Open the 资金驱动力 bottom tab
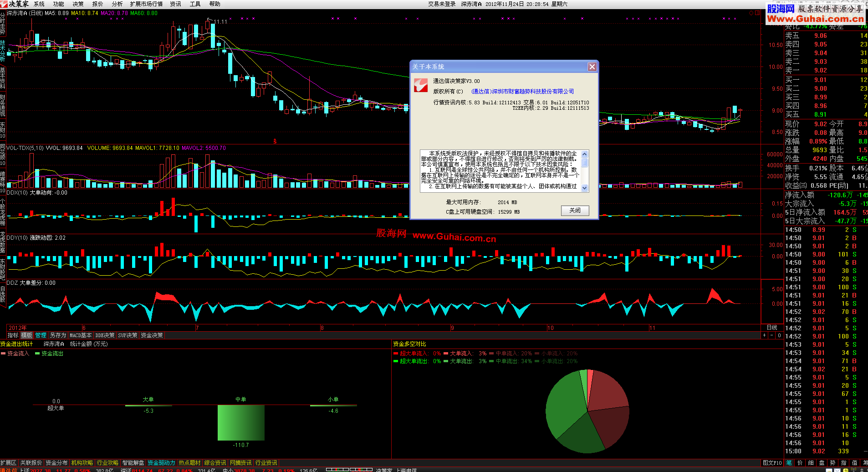This screenshot has width=868, height=472. point(161,463)
